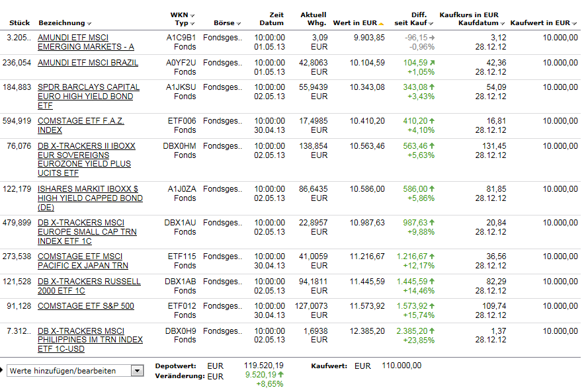Image resolution: width=586 pixels, height=392 pixels.
Task: Click green up arrow beside 1.445,59
Action: click(432, 282)
